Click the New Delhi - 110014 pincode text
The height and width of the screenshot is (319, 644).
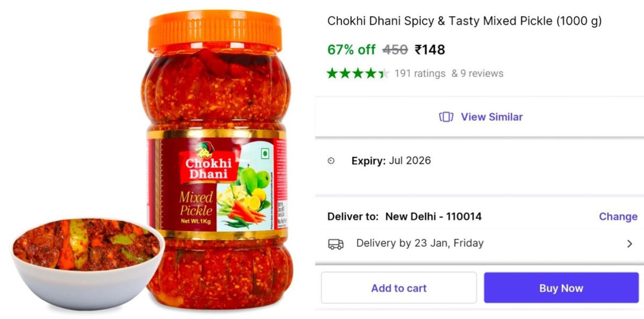[x=434, y=217]
